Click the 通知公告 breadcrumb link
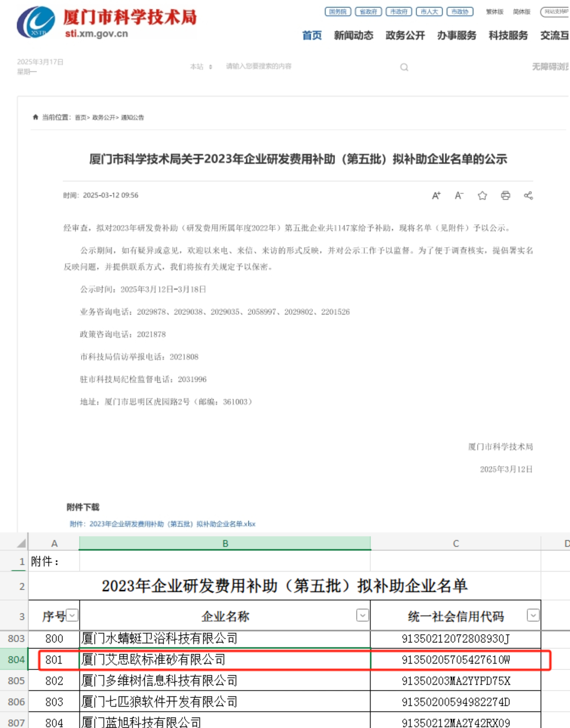 coord(132,117)
